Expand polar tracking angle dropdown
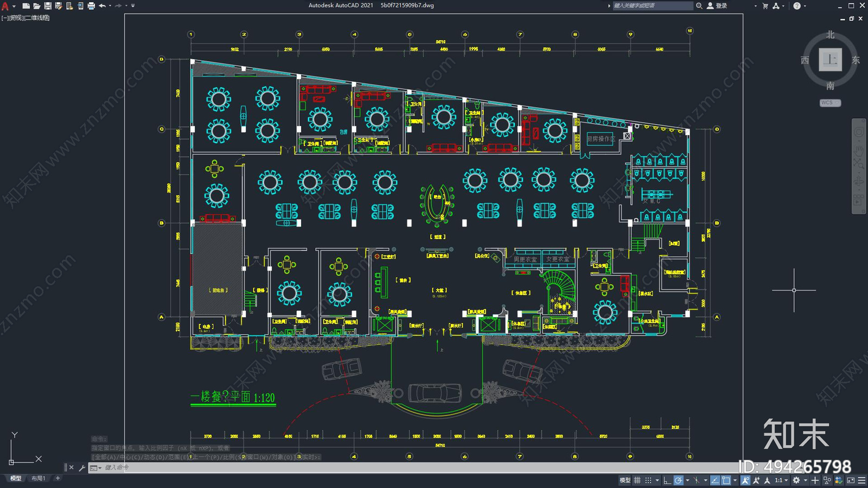868x488 pixels. [x=687, y=480]
